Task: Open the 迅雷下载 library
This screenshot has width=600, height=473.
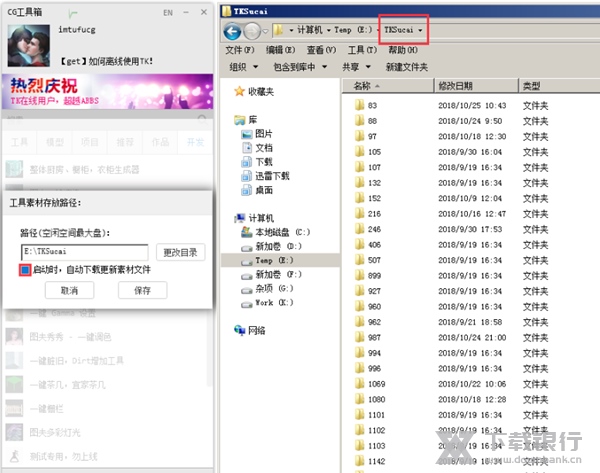Action: click(265, 176)
